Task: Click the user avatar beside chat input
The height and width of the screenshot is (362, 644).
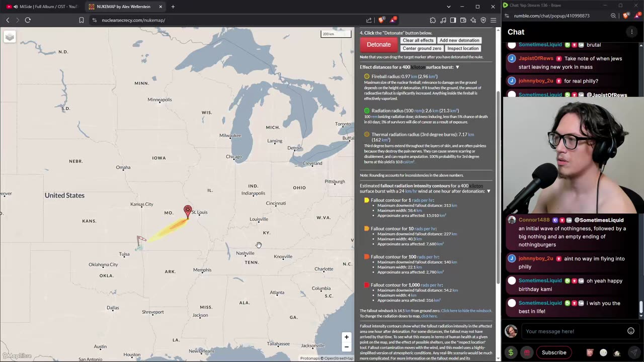Action: point(511,331)
